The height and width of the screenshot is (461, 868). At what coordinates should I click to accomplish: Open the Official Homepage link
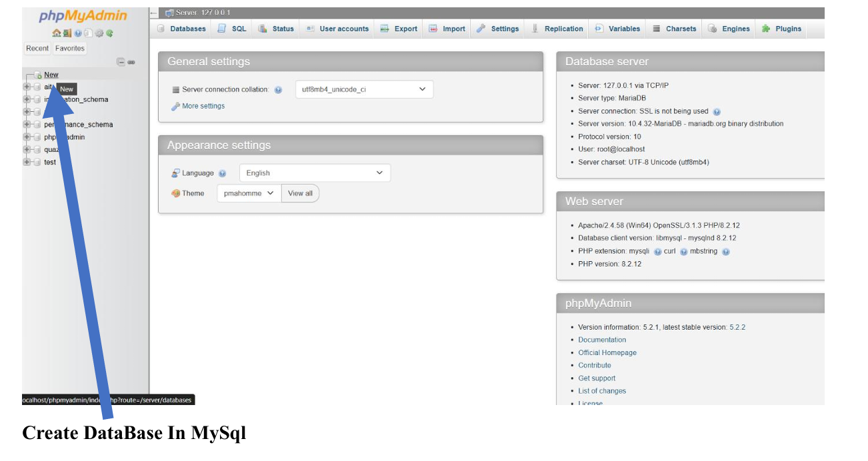607,352
